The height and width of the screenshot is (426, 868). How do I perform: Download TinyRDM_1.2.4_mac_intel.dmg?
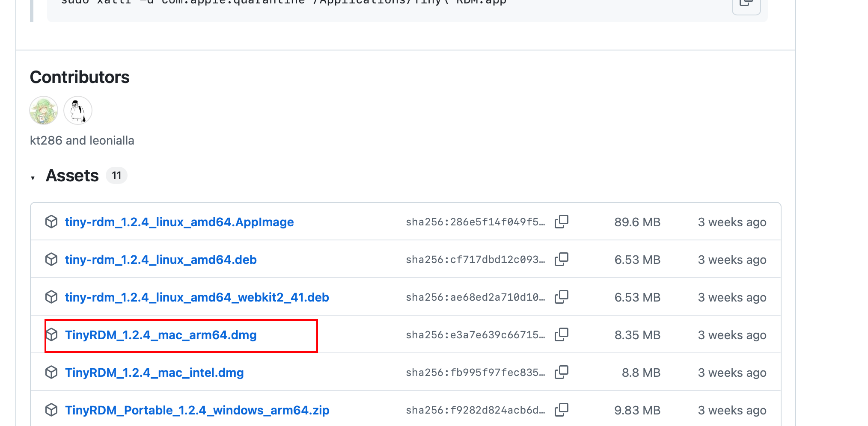pyautogui.click(x=155, y=373)
